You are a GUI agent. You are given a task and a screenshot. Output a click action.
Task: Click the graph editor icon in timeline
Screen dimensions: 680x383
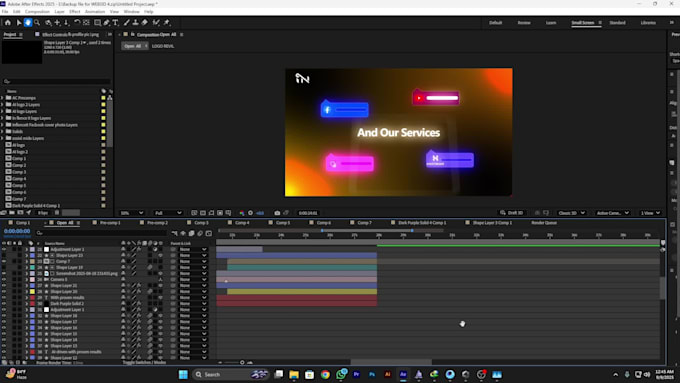click(209, 233)
